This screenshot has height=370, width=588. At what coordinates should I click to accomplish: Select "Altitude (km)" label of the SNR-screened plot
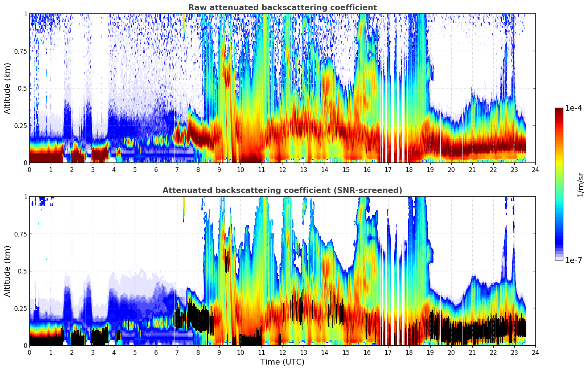8,271
